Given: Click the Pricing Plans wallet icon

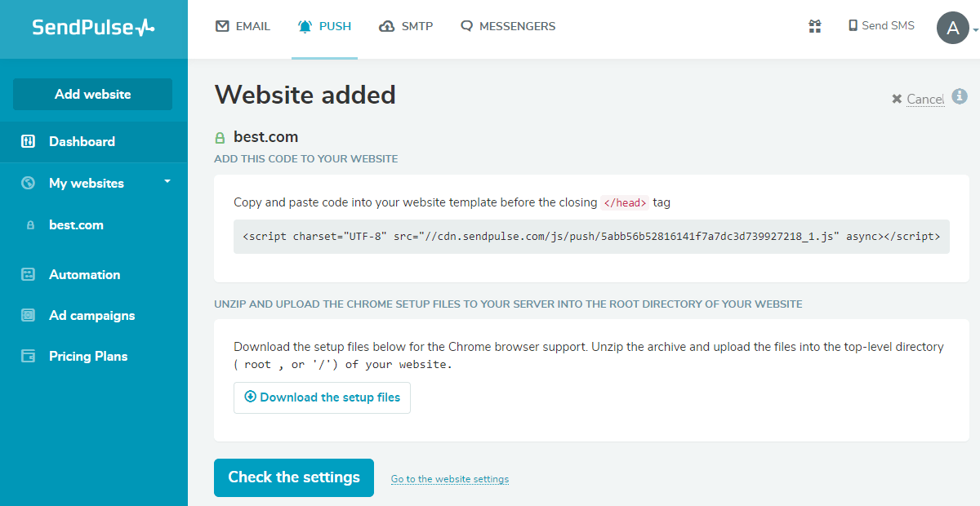Looking at the screenshot, I should [28, 356].
